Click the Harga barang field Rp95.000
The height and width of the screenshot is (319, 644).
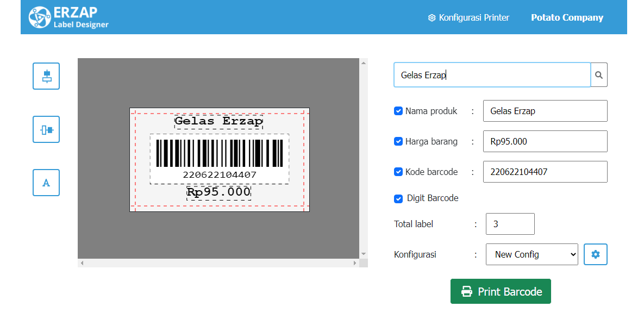click(545, 141)
